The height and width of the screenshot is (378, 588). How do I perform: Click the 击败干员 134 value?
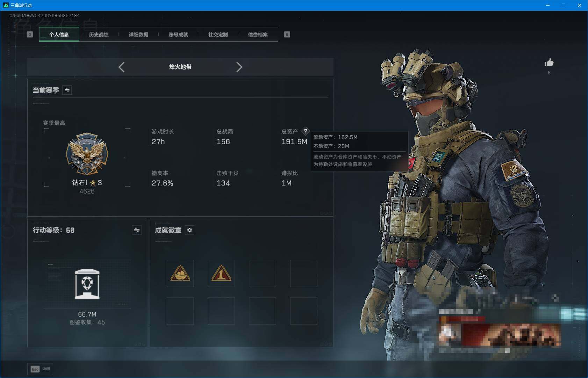(223, 183)
